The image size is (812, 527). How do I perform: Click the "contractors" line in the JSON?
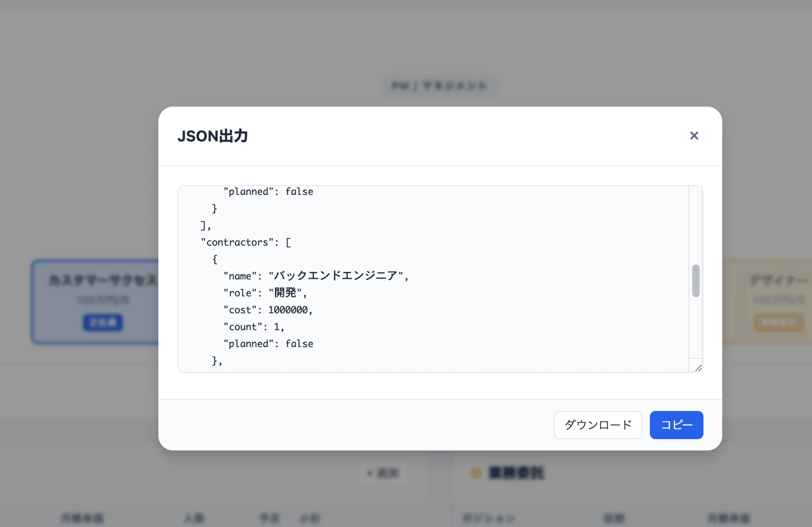click(246, 242)
